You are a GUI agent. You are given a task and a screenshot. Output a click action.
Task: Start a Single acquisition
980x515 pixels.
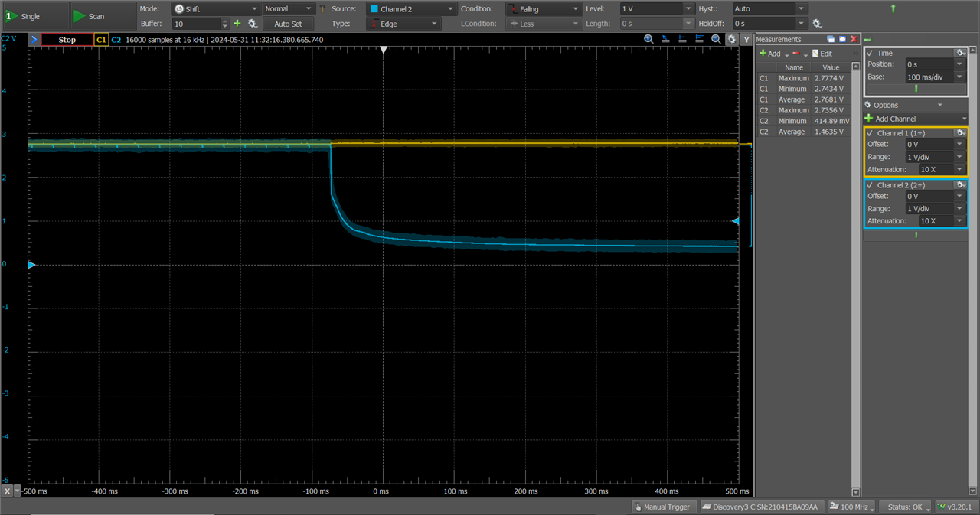pyautogui.click(x=34, y=16)
